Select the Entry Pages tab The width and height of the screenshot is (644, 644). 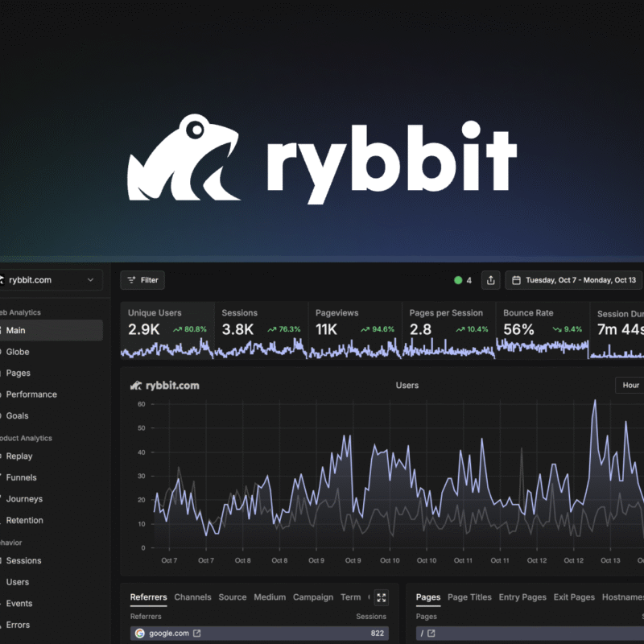(x=522, y=597)
